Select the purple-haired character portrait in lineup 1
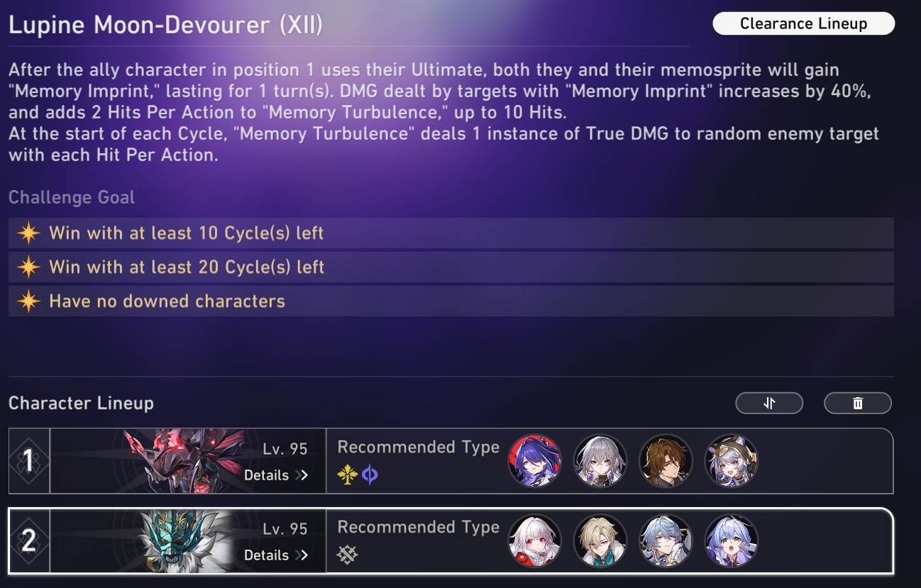Image resolution: width=921 pixels, height=588 pixels. coord(535,461)
